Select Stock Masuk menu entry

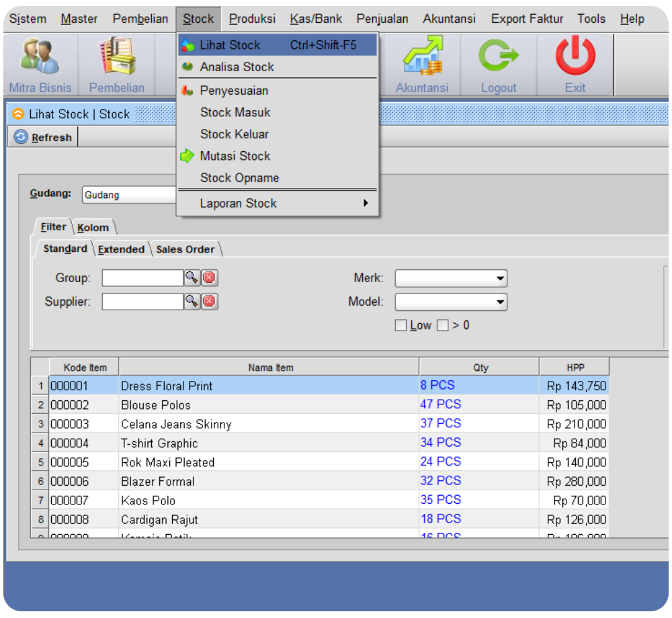[x=278, y=113]
